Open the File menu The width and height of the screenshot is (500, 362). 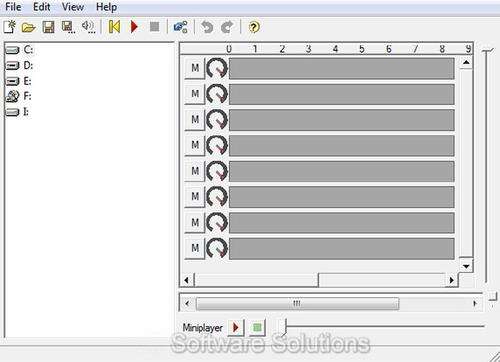[x=13, y=7]
